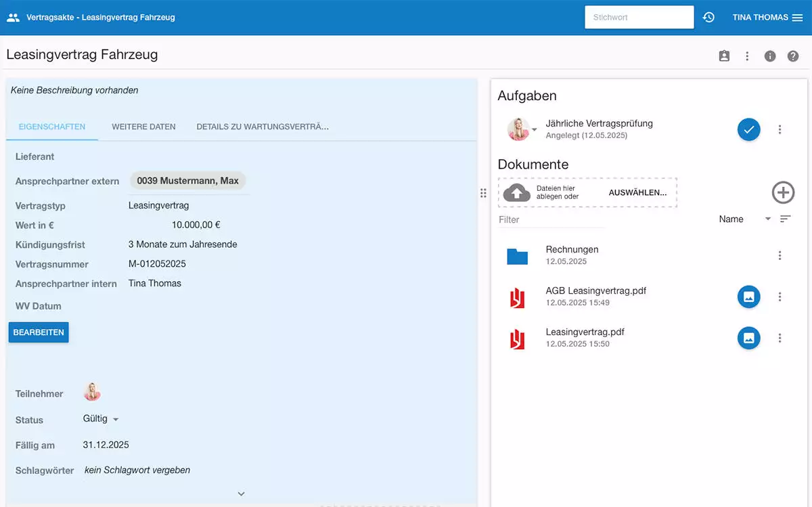Open the info icon for the contract
The width and height of the screenshot is (812, 507).
(770, 56)
